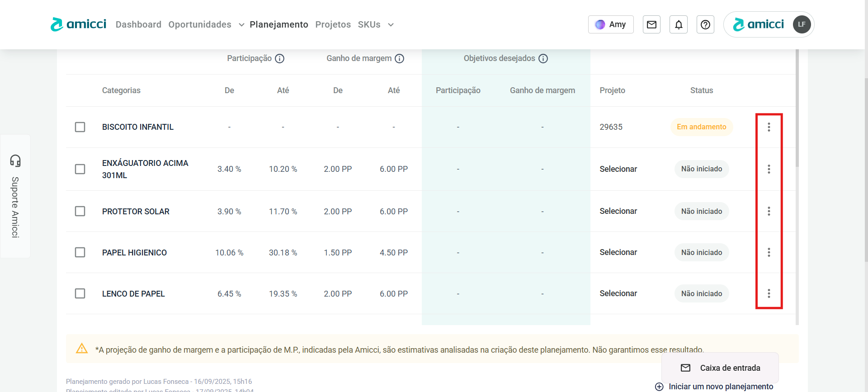Open three-dot menu for PAPEL HIGIENICO row

click(x=769, y=252)
